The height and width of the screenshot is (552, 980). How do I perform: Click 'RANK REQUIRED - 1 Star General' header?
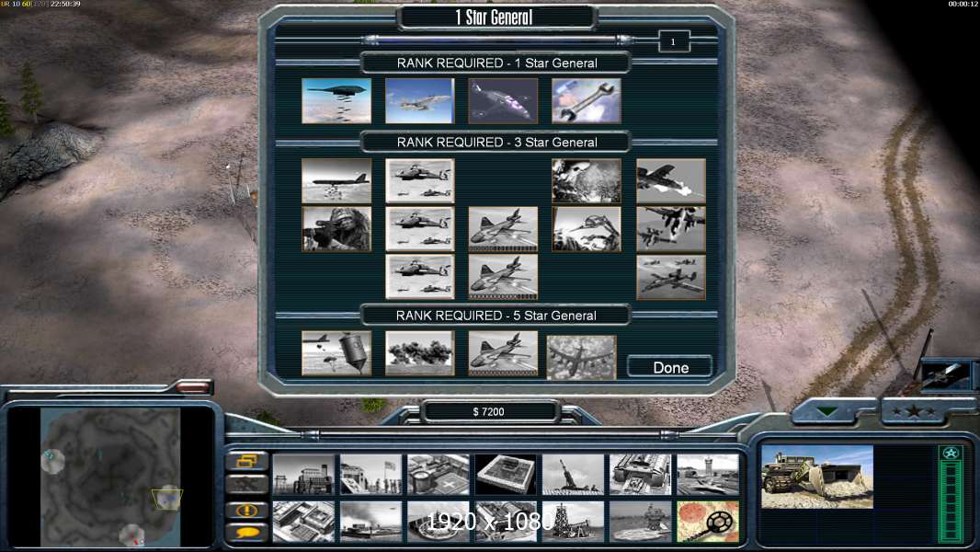[496, 63]
